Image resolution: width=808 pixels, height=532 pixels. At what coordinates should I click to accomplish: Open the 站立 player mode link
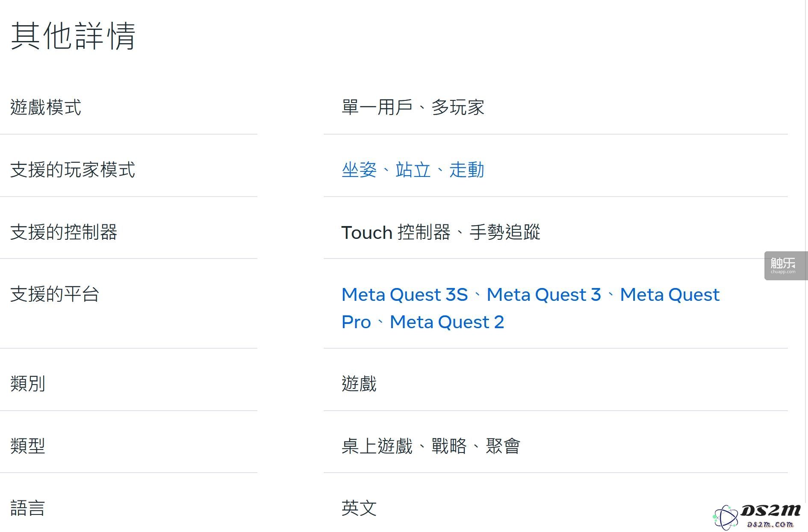point(413,170)
